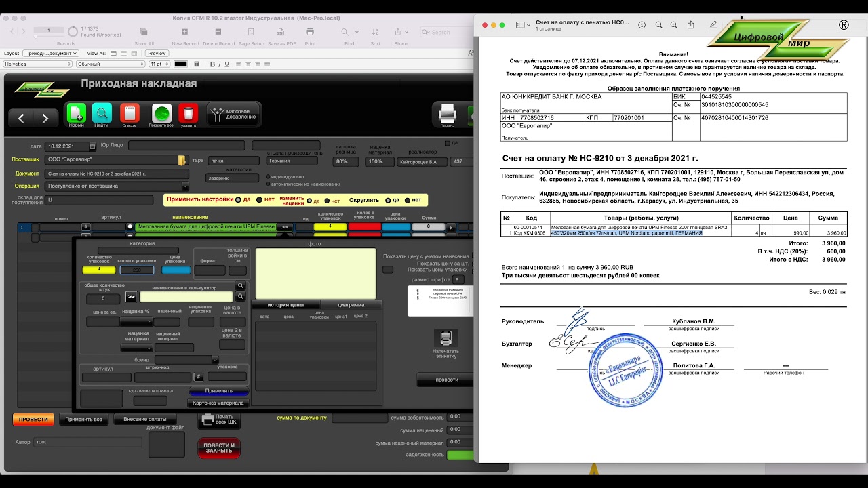The image size is (868, 488).
Task: Click the red ПОВЕСТИ И ЗАКРЫТЬ button
Action: 219,448
